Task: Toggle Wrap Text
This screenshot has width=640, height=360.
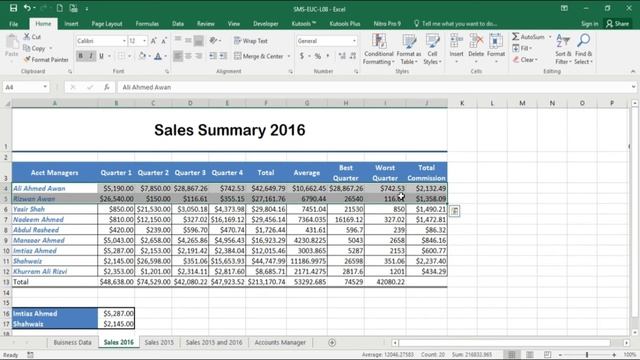Action: coord(251,41)
